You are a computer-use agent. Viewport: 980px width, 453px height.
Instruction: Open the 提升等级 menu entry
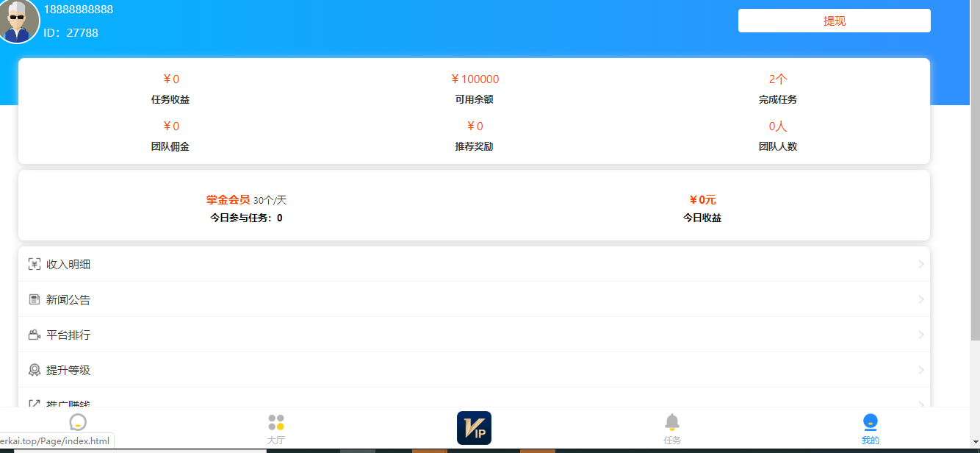pyautogui.click(x=68, y=370)
